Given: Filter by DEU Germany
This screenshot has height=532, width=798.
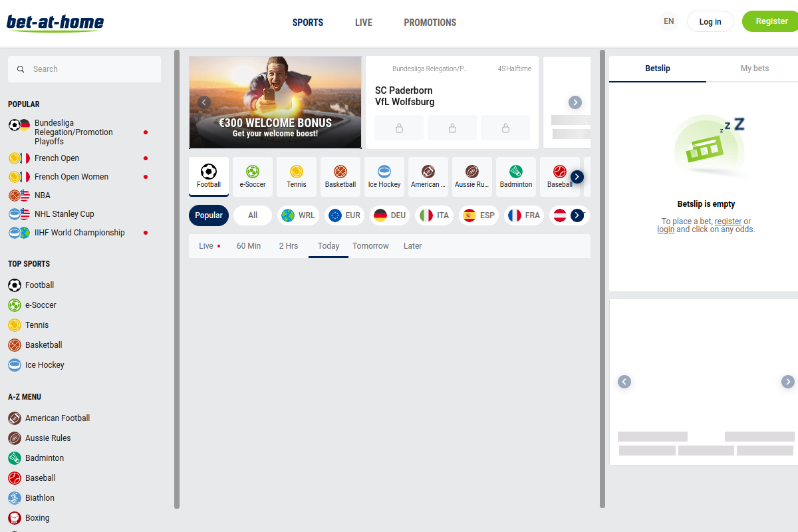Looking at the screenshot, I should (390, 215).
